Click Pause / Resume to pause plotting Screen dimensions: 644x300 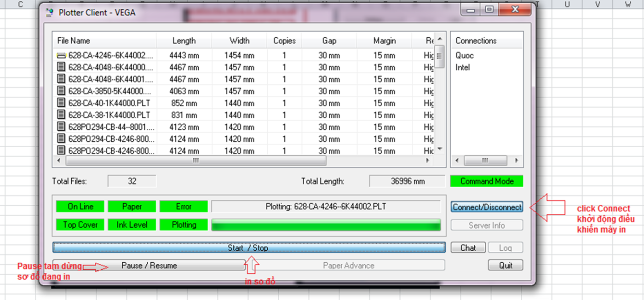149,265
